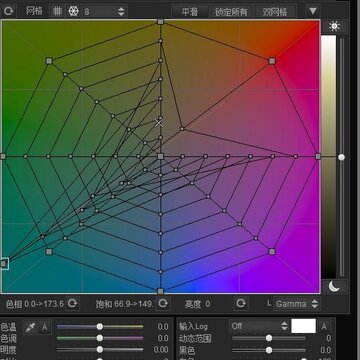Click the 色调 (tint) slider handle

(100, 338)
